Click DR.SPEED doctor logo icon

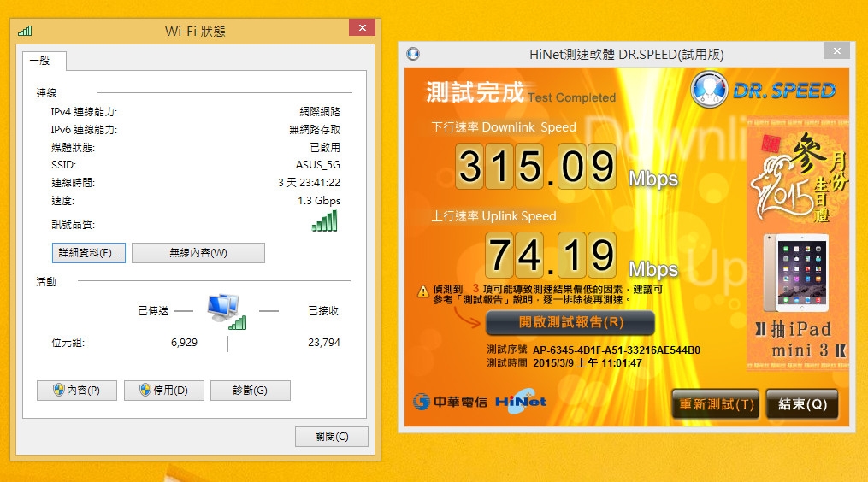[709, 90]
